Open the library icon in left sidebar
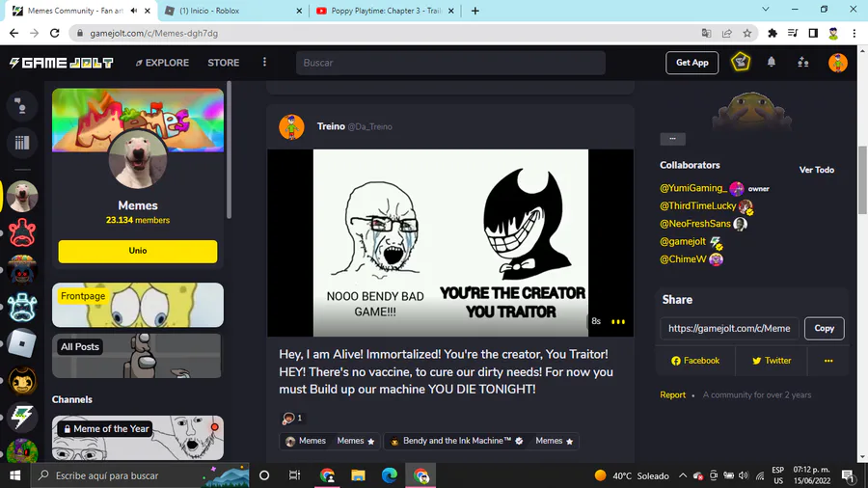Viewport: 868px width, 488px height. [22, 143]
